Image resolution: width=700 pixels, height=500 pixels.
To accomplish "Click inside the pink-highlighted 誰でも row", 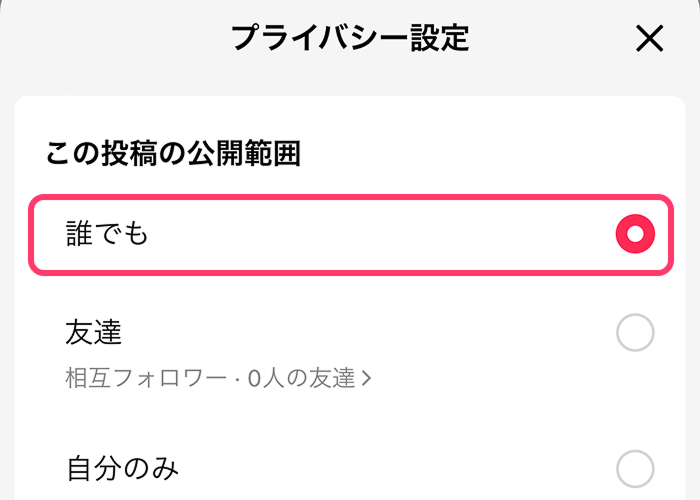I will 350,235.
